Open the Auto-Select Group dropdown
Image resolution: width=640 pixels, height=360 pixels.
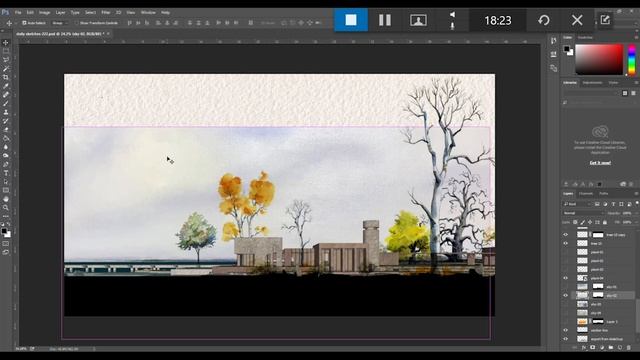(60, 23)
